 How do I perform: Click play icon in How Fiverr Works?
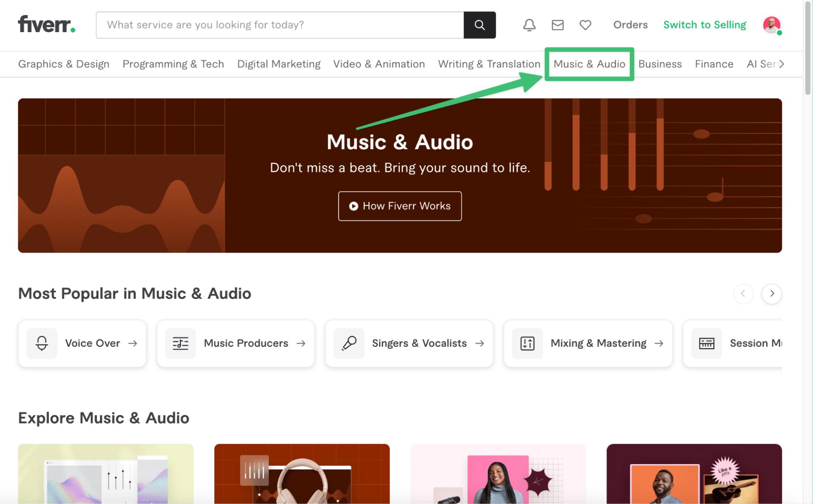(x=353, y=206)
